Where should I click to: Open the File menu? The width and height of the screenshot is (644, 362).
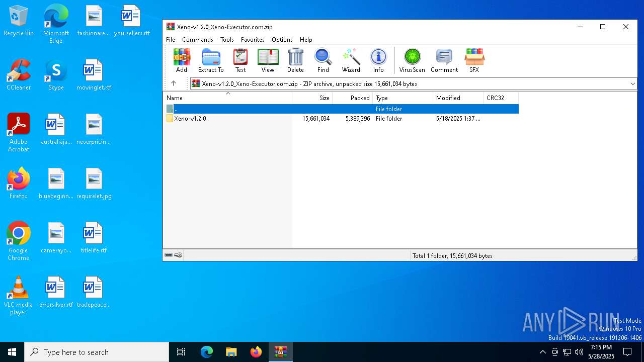click(x=171, y=40)
